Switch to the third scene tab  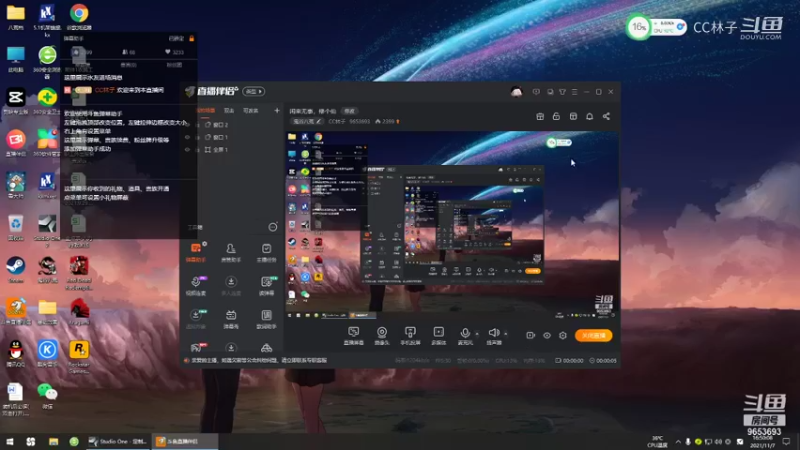[250, 111]
